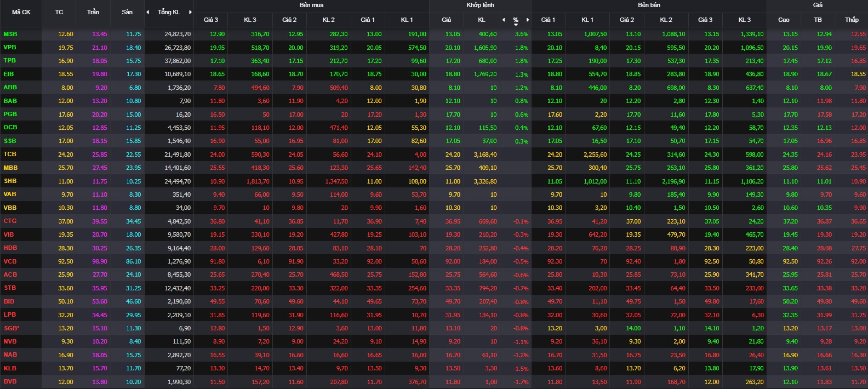Open the ACB stock symbol
The height and width of the screenshot is (389, 868).
[x=10, y=274]
